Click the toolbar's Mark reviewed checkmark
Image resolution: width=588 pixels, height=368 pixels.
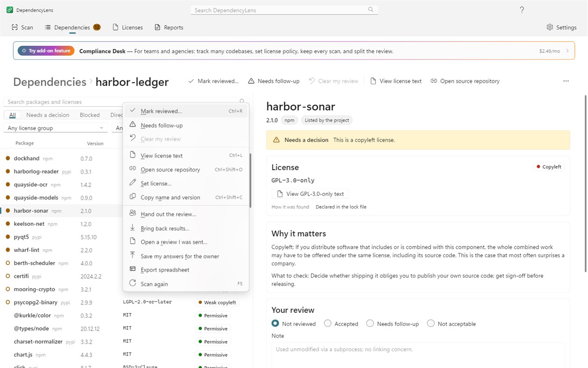191,81
